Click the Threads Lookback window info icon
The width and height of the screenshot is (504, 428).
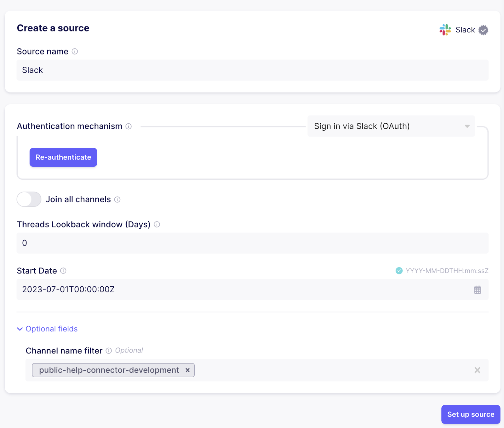tap(157, 224)
